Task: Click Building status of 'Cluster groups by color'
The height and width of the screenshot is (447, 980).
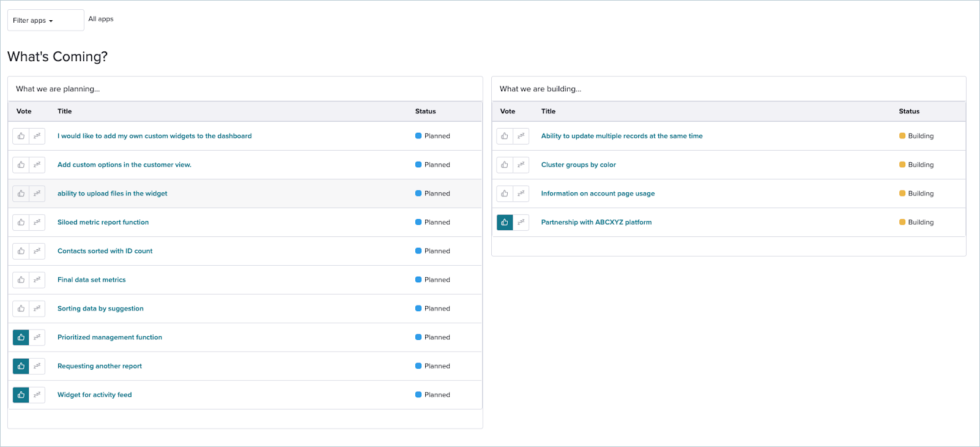Action: click(916, 165)
